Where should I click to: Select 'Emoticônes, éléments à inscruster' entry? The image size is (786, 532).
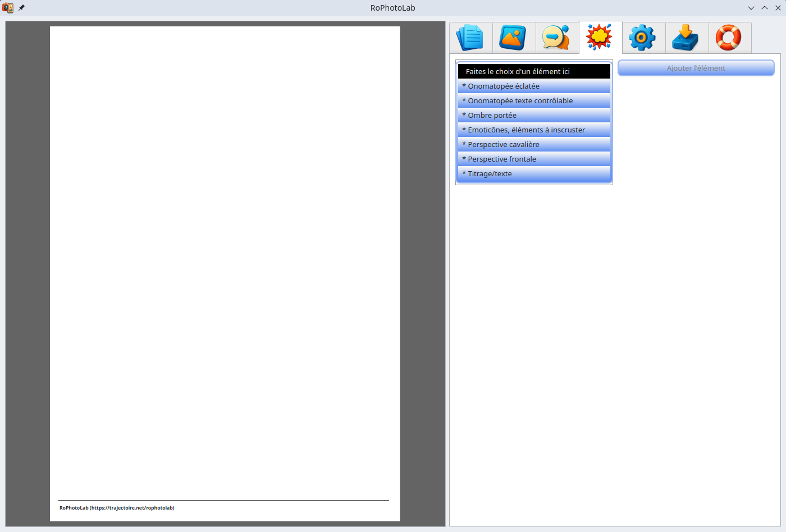click(533, 130)
